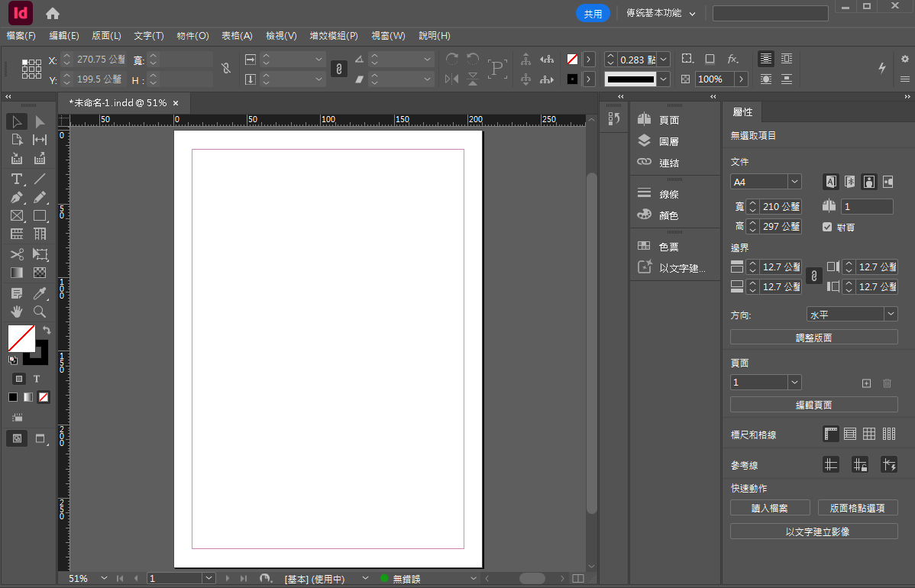This screenshot has width=915, height=588.
Task: Click the 讀入檔案 button
Action: [x=770, y=508]
